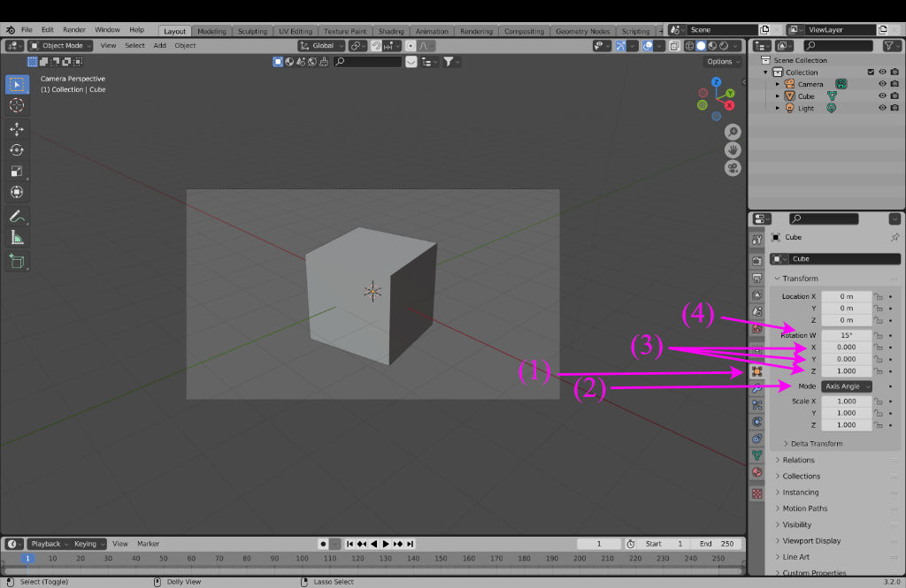
Task: Uncheck the Collection exclude checkbox
Action: [x=871, y=73]
